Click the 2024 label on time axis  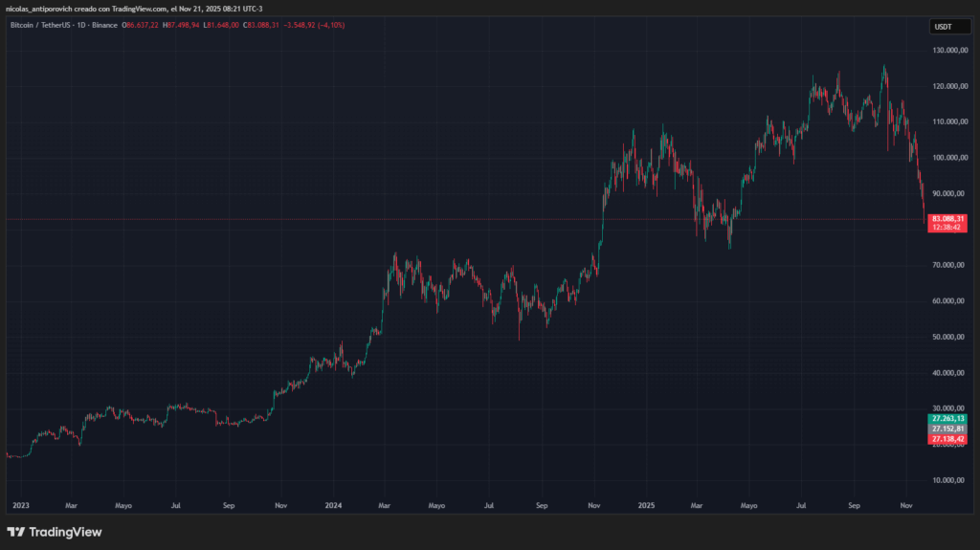[333, 504]
